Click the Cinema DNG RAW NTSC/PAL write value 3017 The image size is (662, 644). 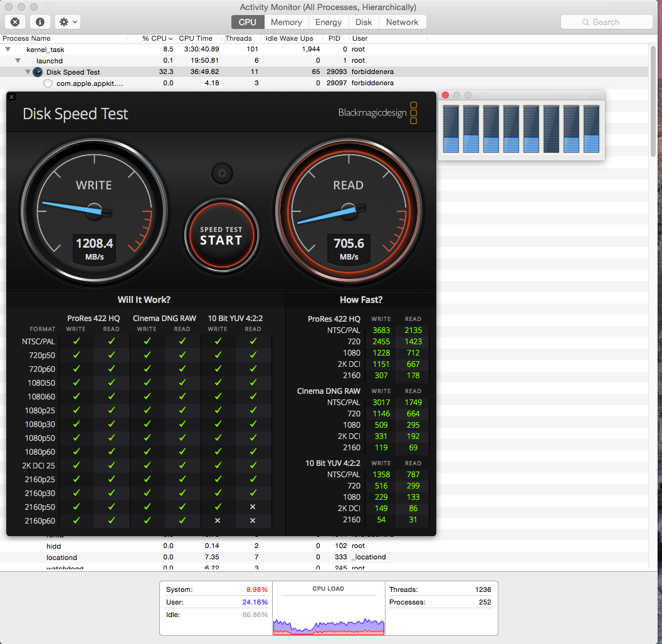(381, 403)
